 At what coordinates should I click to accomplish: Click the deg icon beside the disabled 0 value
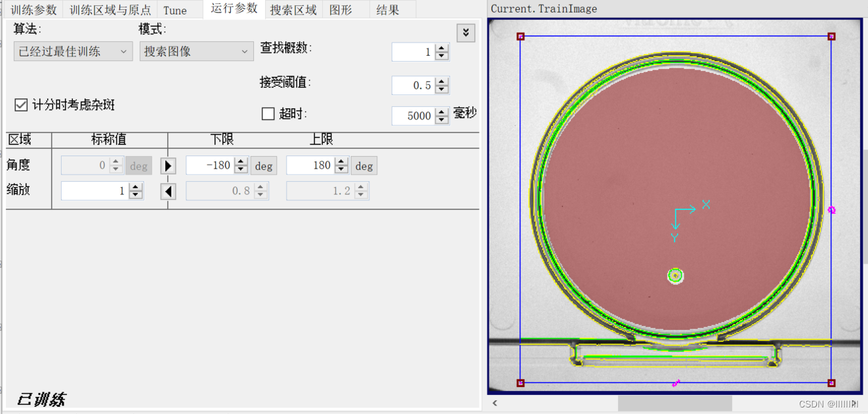[138, 165]
